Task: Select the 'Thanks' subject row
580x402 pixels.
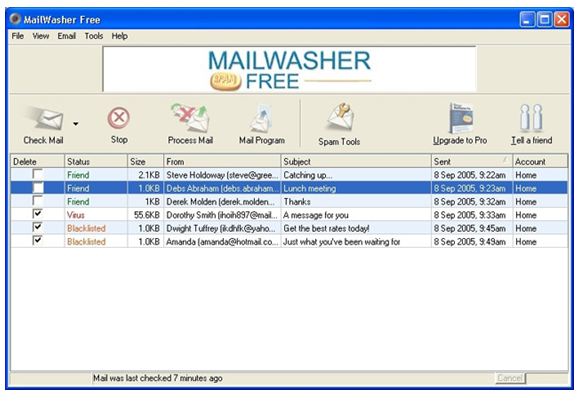Action: pyautogui.click(x=297, y=202)
